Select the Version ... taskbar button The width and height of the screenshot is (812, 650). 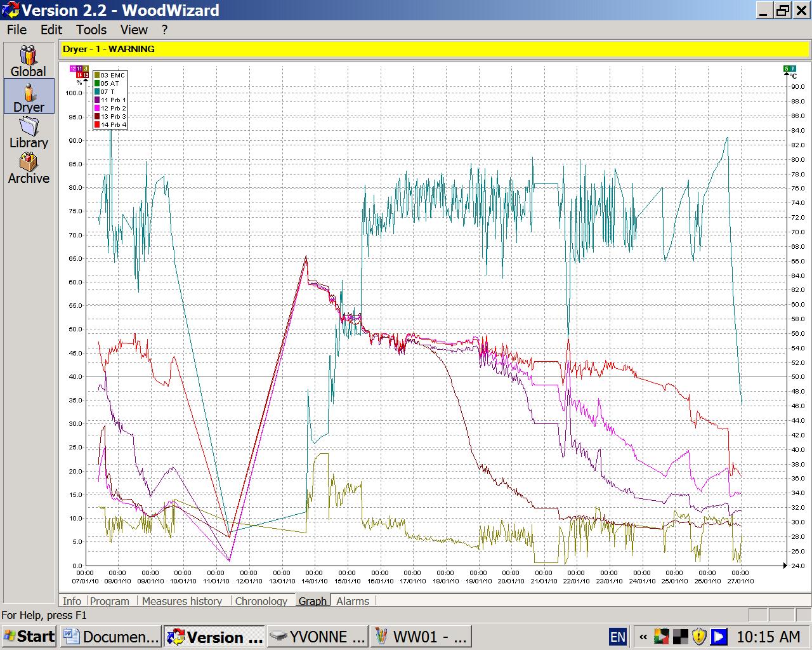click(214, 637)
